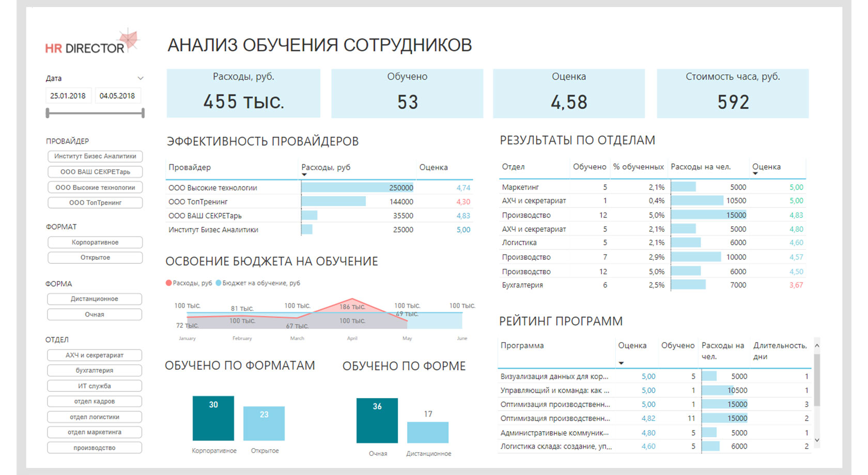Click the Институт Бизес Аналитики table row
The width and height of the screenshot is (868, 475).
(319, 230)
